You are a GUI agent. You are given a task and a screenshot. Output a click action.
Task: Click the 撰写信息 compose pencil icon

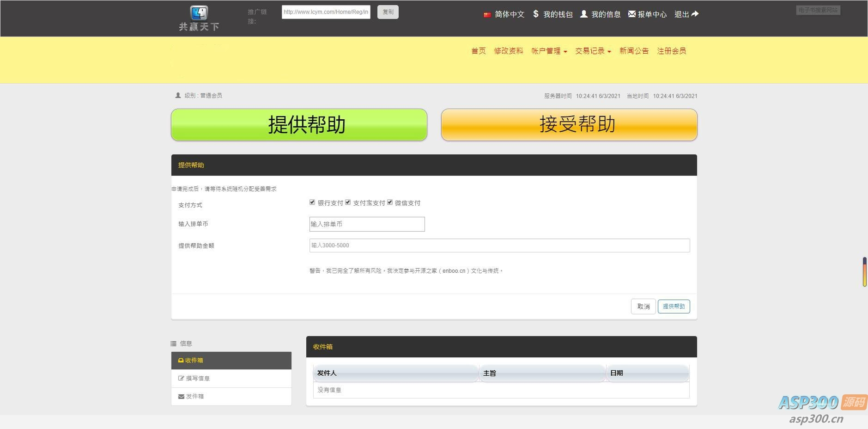181,378
